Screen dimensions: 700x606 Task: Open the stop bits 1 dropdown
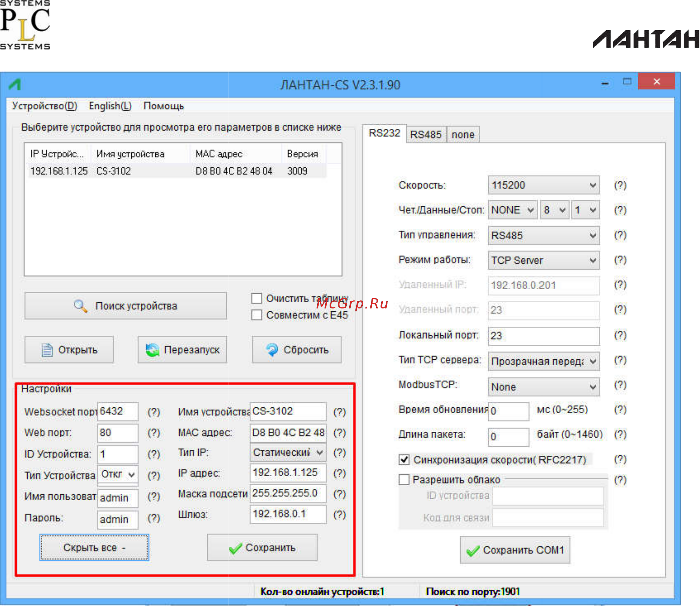pyautogui.click(x=585, y=210)
